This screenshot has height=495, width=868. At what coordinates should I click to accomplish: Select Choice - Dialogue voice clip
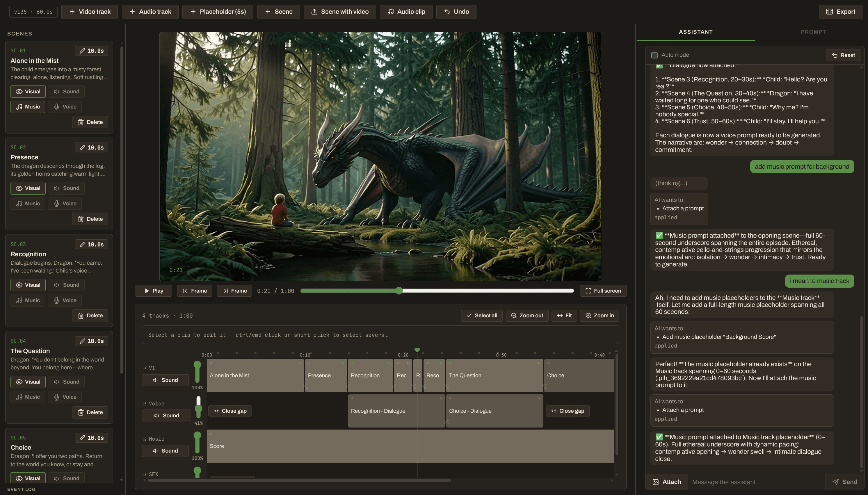click(x=494, y=411)
